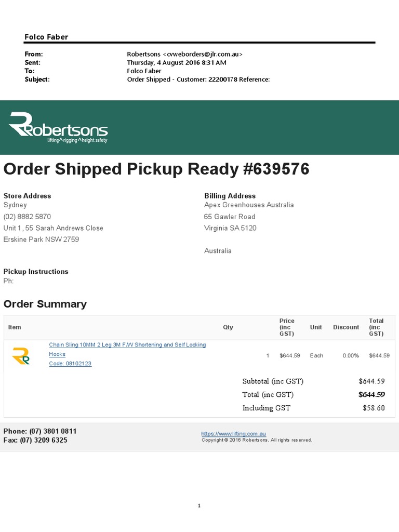Viewport: 399px width, 532px height.
Task: Click the Item column header
Action: point(15,327)
